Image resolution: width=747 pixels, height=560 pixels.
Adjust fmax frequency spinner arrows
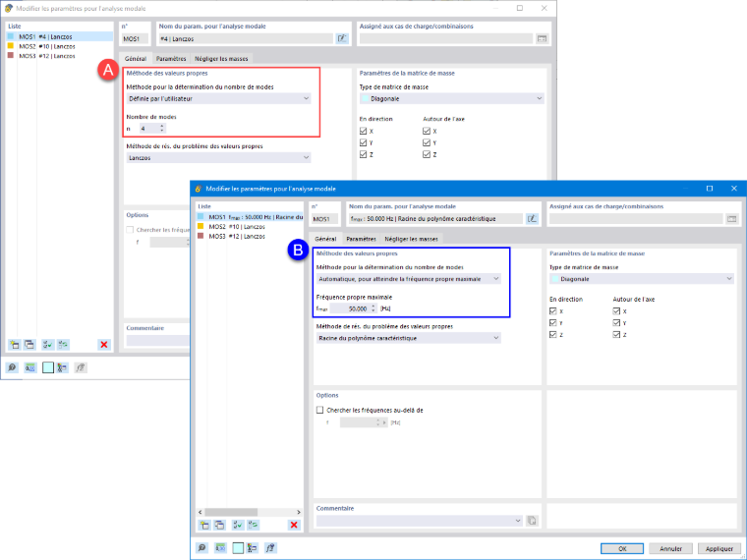373,308
